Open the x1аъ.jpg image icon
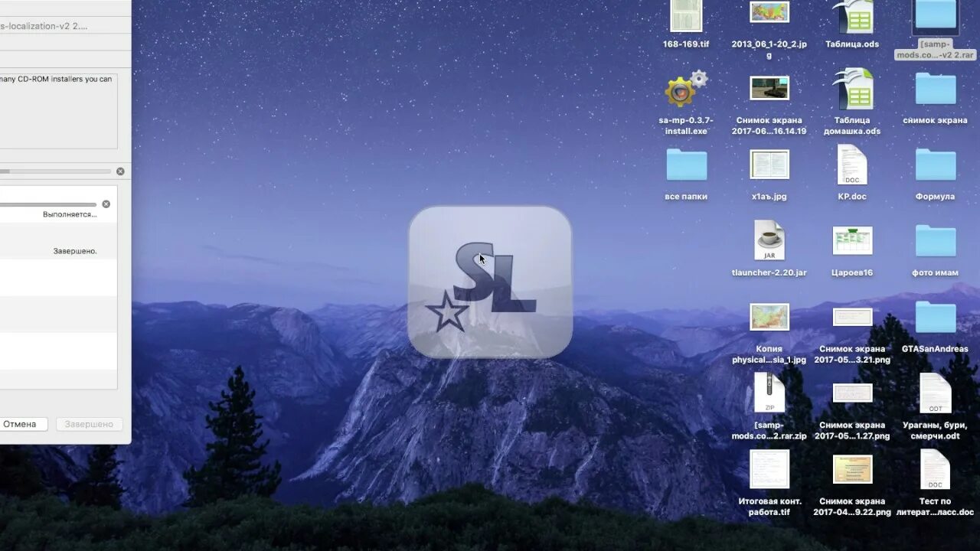This screenshot has width=980, height=551. tap(769, 165)
